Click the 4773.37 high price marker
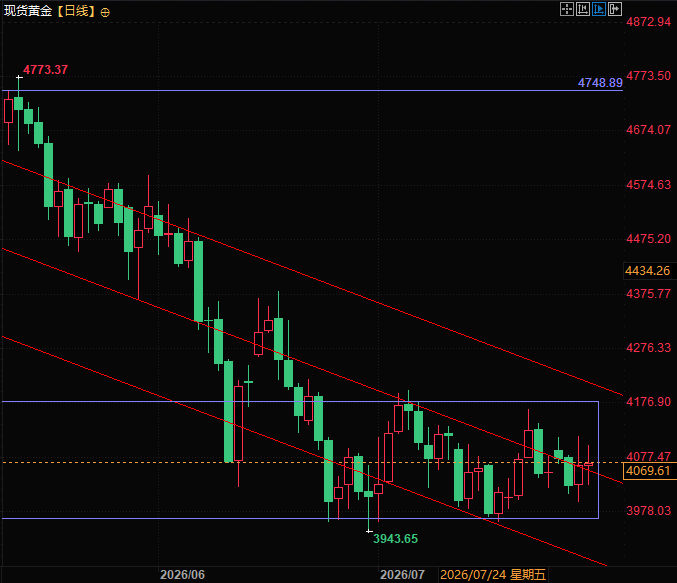 45,70
